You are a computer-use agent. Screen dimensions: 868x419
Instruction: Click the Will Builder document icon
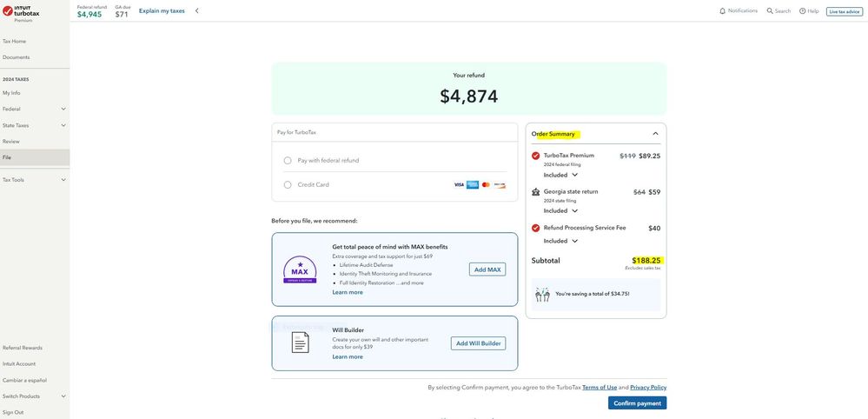pyautogui.click(x=300, y=343)
